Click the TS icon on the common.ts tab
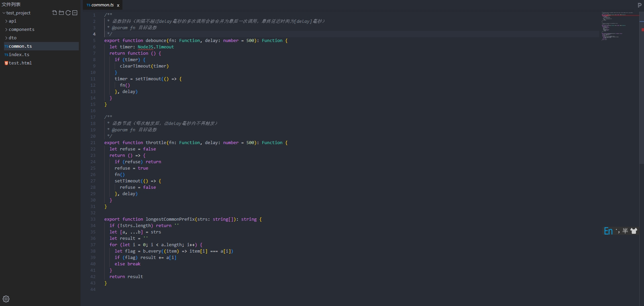 89,5
